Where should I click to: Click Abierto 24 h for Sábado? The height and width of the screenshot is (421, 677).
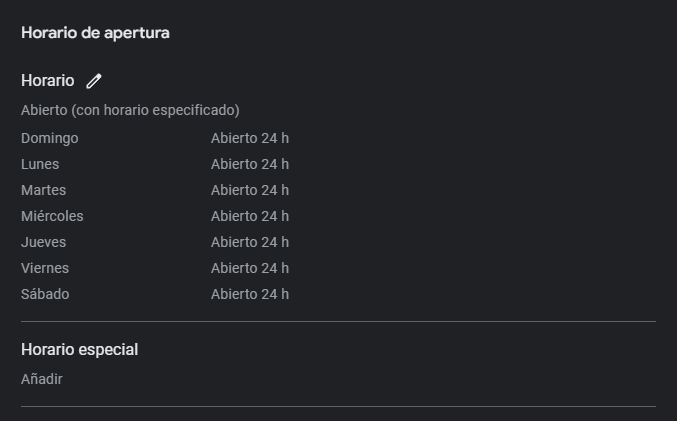coord(250,294)
